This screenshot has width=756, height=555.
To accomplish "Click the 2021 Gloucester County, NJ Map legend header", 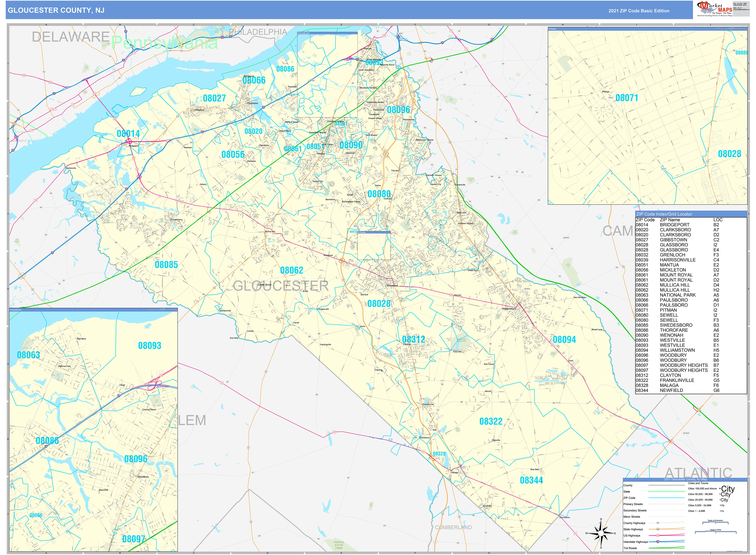I will pyautogui.click(x=685, y=479).
